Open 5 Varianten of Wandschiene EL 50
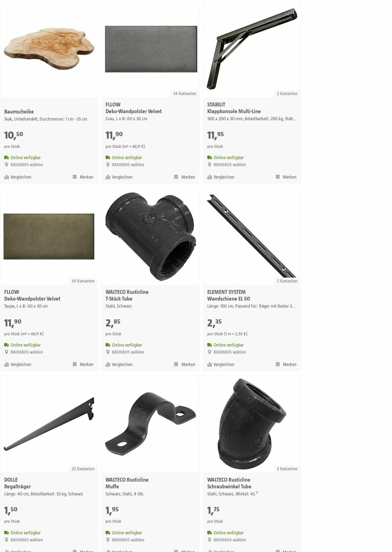Screen dimensions: 392x552 pyautogui.click(x=287, y=281)
